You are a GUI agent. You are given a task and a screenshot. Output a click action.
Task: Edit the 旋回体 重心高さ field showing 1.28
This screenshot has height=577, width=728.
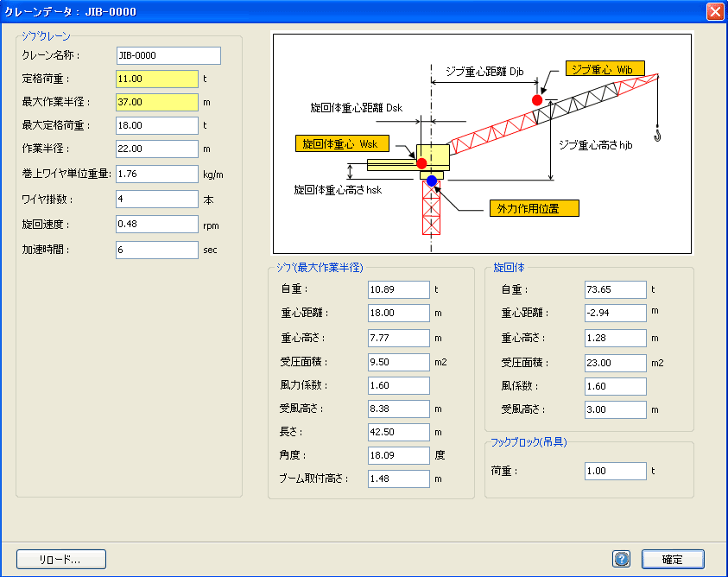pos(616,338)
